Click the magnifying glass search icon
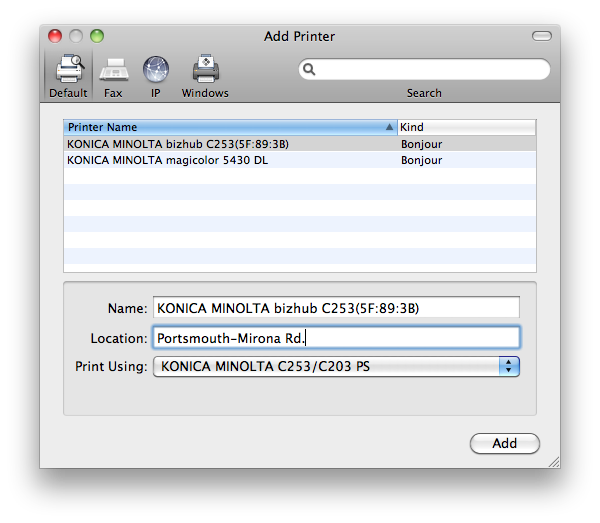The height and width of the screenshot is (523, 600). click(308, 69)
